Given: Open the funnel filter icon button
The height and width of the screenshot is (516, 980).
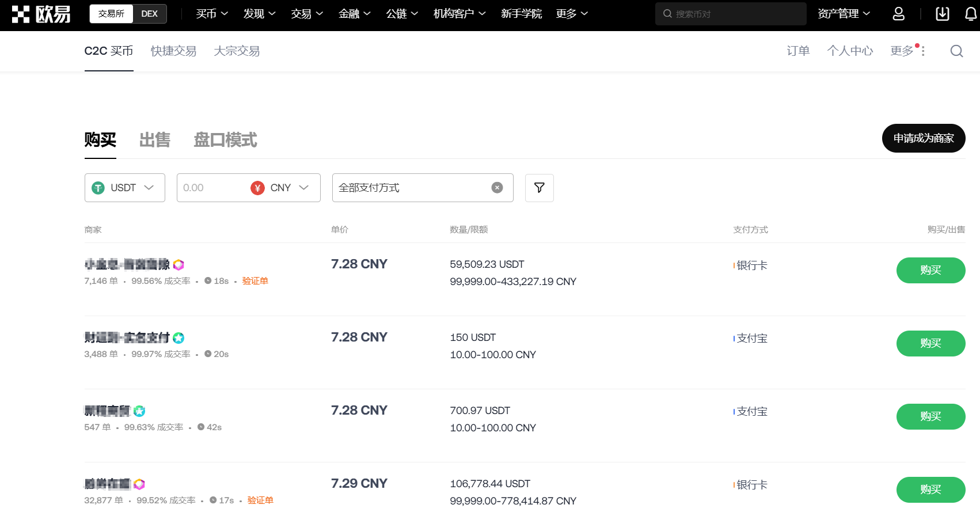Looking at the screenshot, I should [x=540, y=188].
